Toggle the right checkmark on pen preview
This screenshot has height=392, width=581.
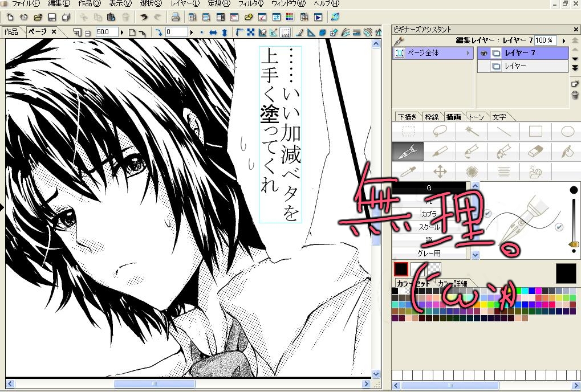(x=559, y=227)
